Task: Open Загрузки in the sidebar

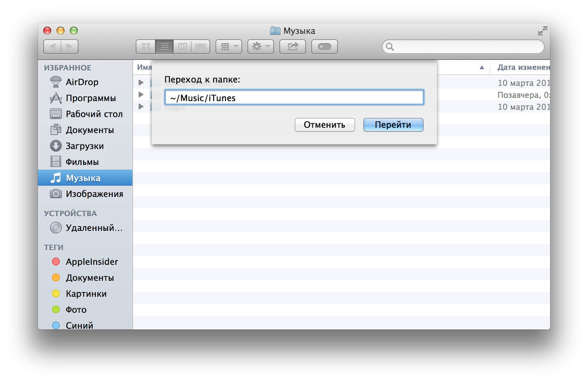Action: 85,146
